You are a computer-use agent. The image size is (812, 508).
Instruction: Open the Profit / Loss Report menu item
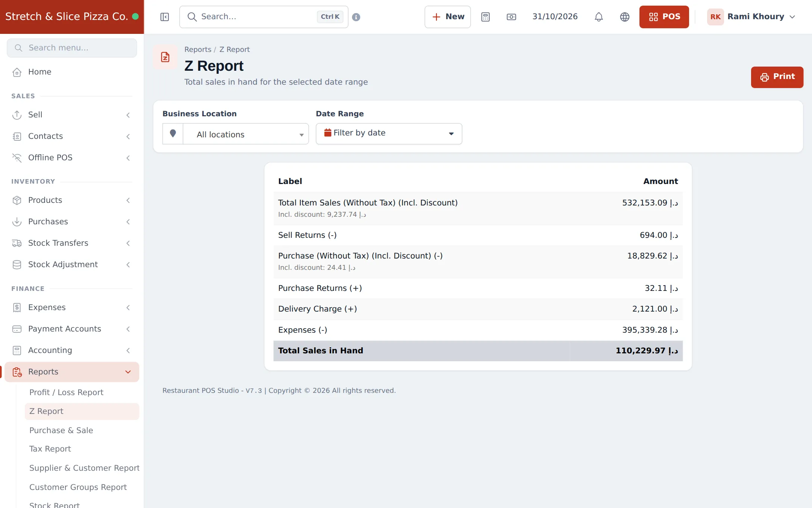tap(82, 392)
